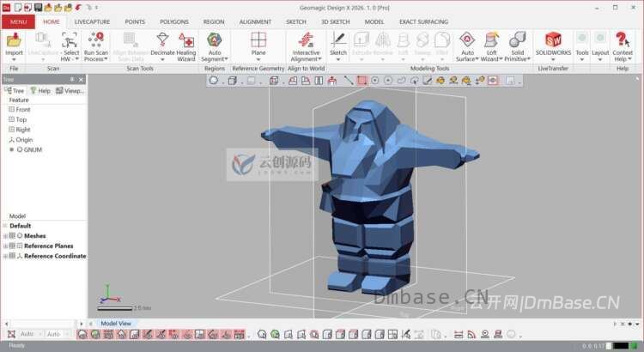Switch to the 3D SKETCH ribbon tab
This screenshot has width=644, height=352.
point(335,21)
